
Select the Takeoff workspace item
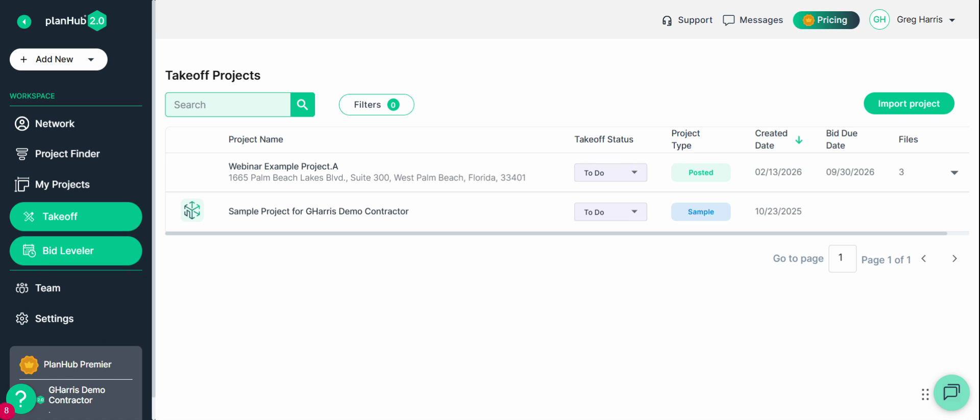[76, 217]
